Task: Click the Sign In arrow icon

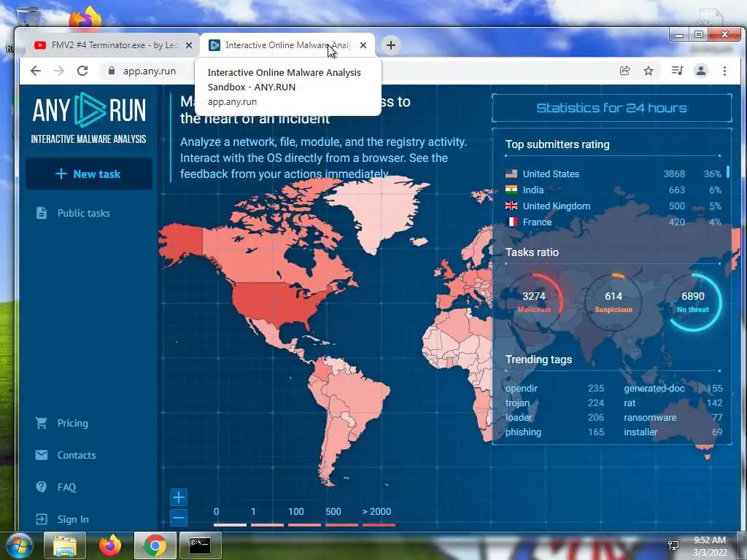Action: click(42, 519)
